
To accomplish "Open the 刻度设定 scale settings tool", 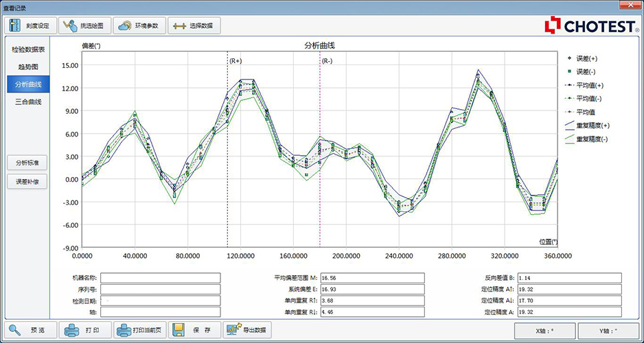I will (30, 26).
